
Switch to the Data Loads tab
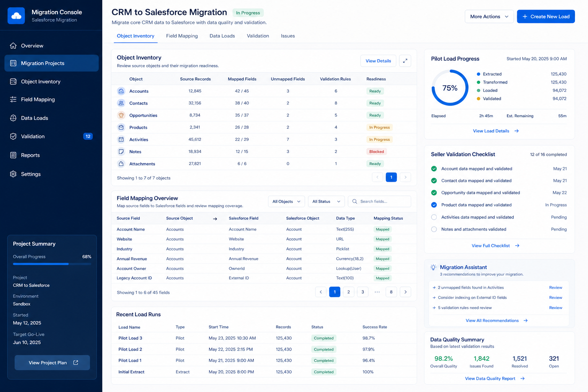coord(222,36)
